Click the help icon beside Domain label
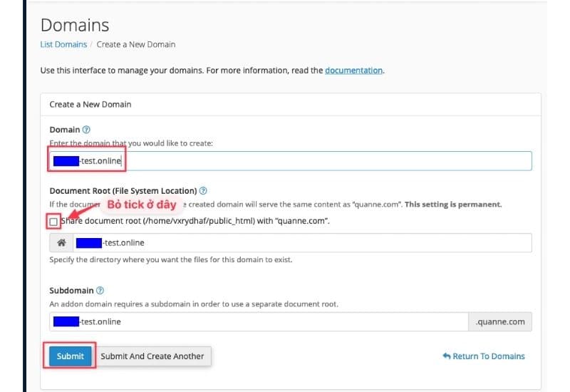570x392 pixels. [87, 130]
